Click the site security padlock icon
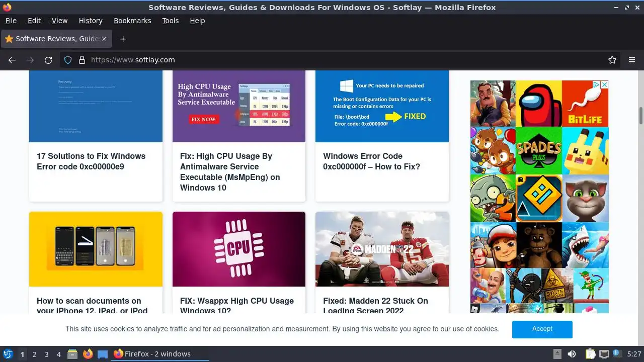Screen dimensions: 644x362 [82, 60]
